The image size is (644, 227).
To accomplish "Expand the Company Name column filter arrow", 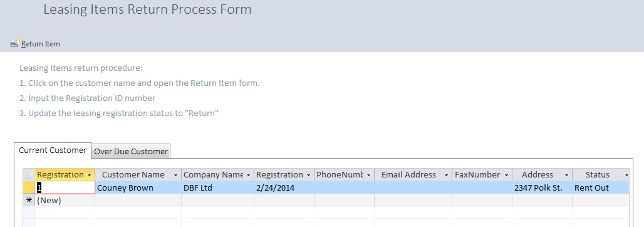I will (249, 175).
